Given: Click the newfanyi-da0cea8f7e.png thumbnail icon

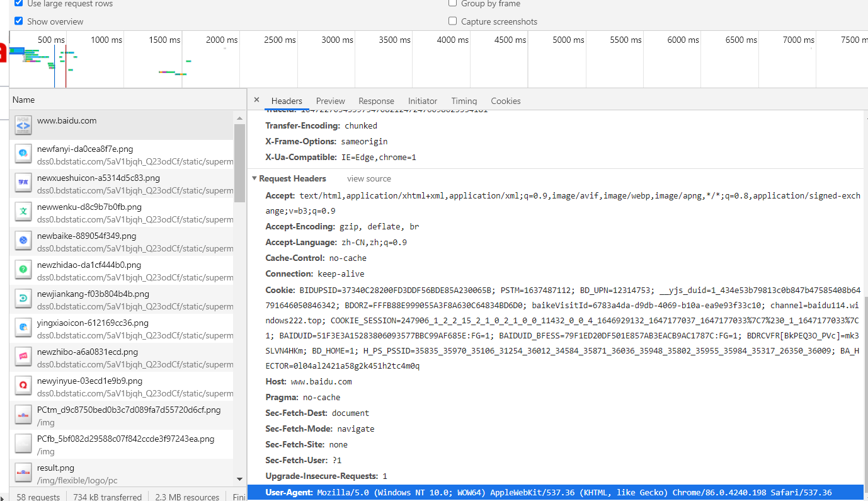Looking at the screenshot, I should point(23,154).
